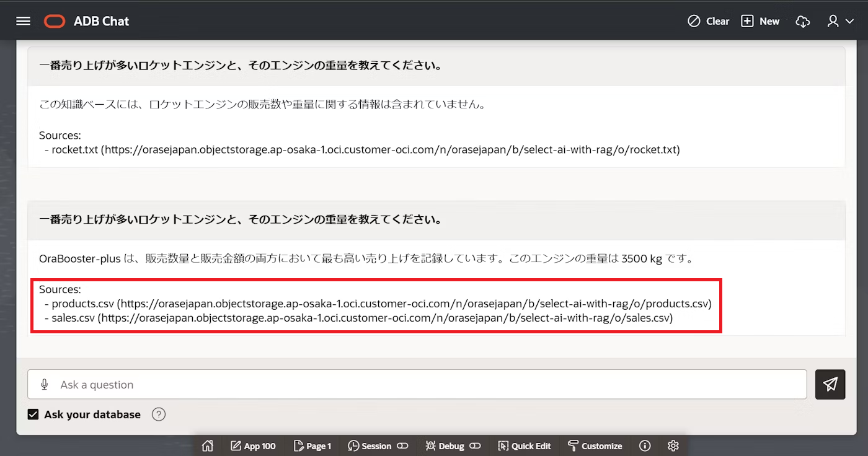Click the info icon on the developer toolbar
The width and height of the screenshot is (868, 456).
point(644,445)
